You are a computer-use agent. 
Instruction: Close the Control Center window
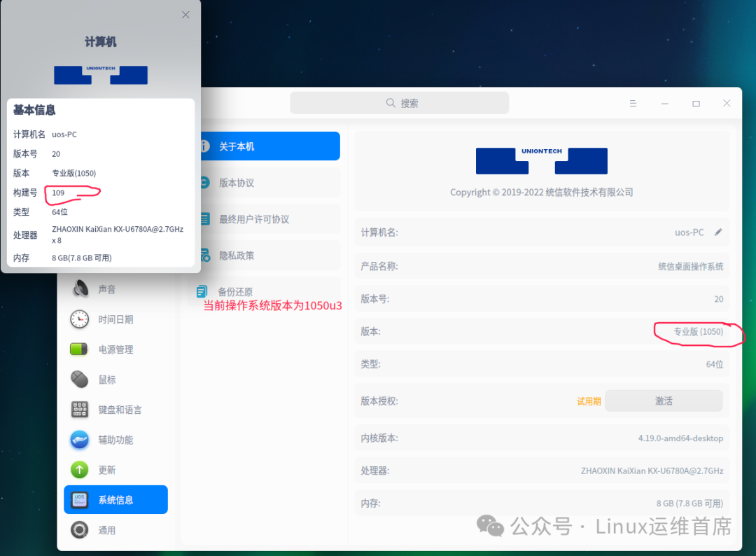(x=727, y=103)
